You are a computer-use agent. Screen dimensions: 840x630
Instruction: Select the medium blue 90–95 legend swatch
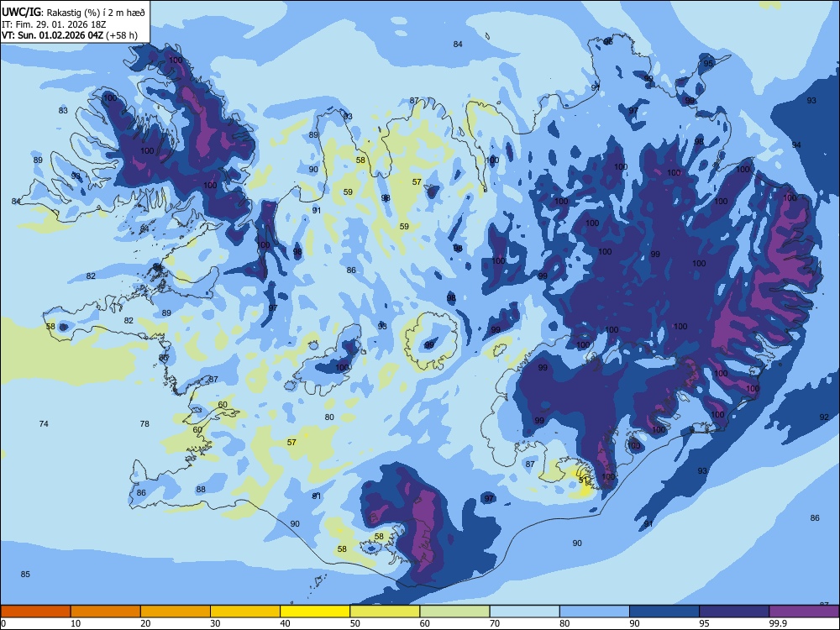pos(664,612)
